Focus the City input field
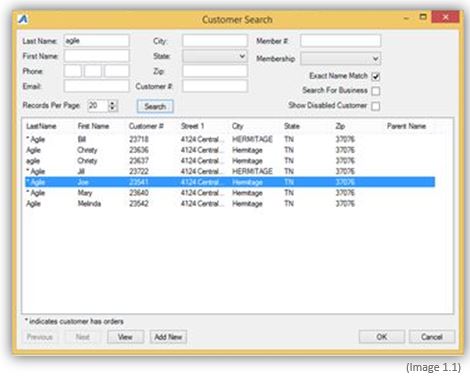The width and height of the screenshot is (470, 379). point(215,41)
